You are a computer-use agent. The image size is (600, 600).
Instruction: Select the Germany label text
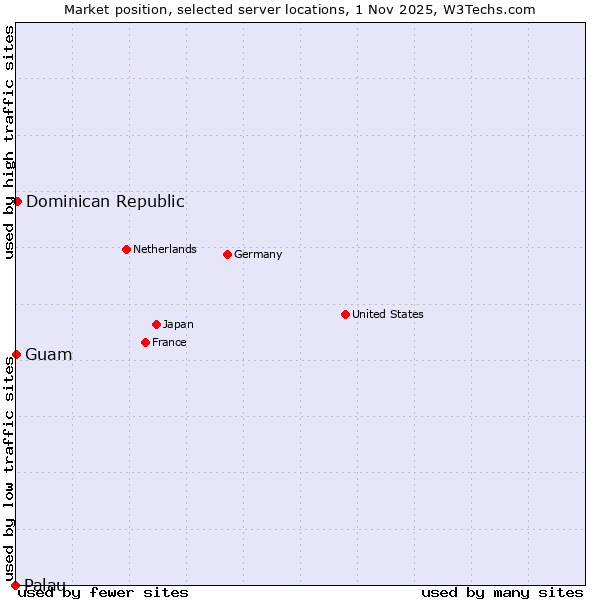coord(258,254)
